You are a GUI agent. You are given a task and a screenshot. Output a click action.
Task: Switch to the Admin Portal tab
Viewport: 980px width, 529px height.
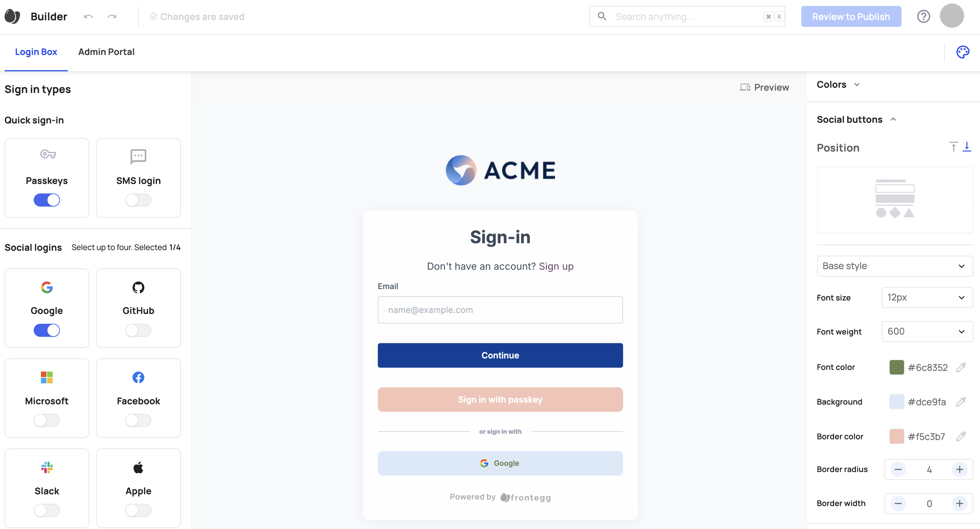point(107,51)
